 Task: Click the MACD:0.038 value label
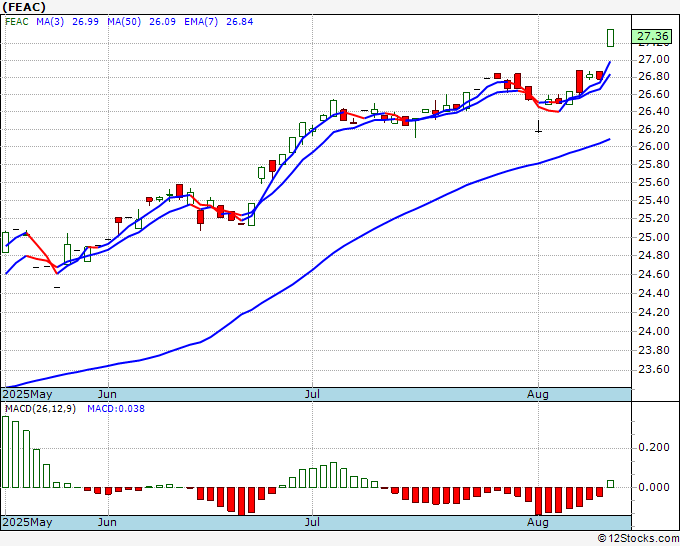click(x=116, y=409)
